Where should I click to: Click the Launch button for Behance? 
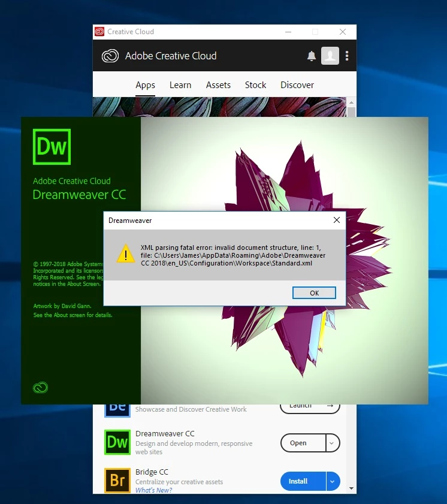coord(310,409)
